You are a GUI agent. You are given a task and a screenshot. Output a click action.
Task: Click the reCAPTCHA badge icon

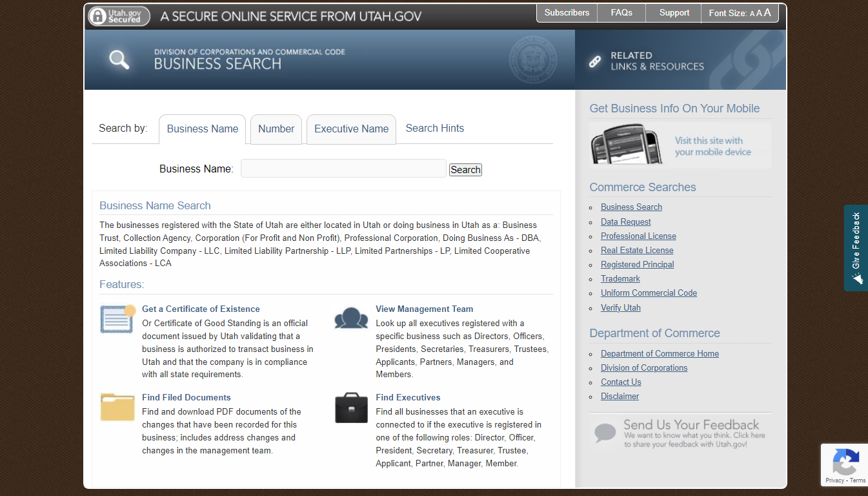(845, 461)
